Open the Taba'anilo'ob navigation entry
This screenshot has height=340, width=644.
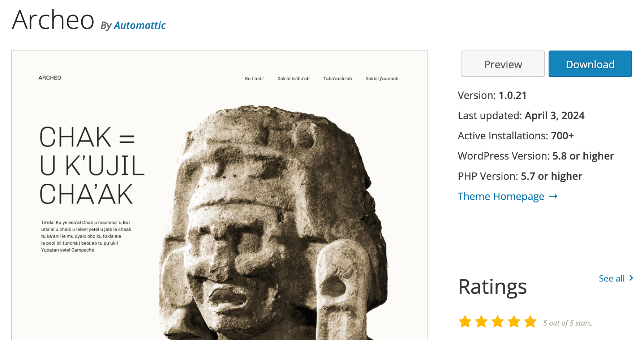click(337, 78)
